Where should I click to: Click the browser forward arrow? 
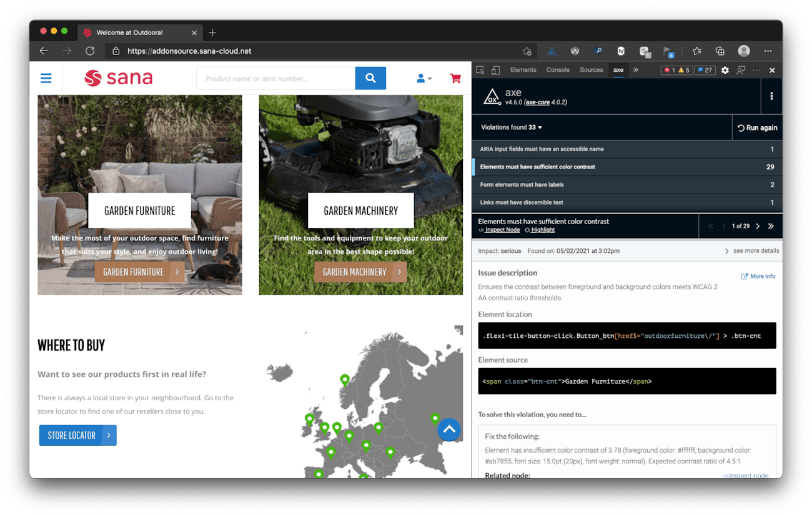[x=67, y=51]
